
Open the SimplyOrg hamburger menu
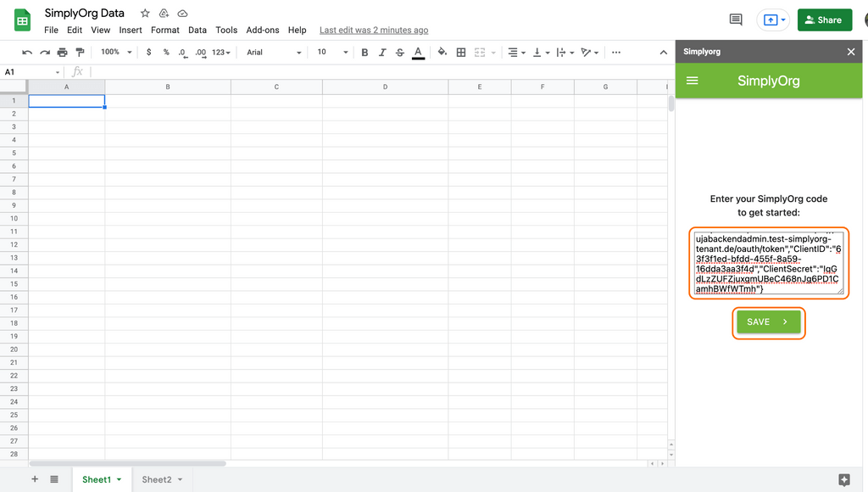(x=692, y=81)
